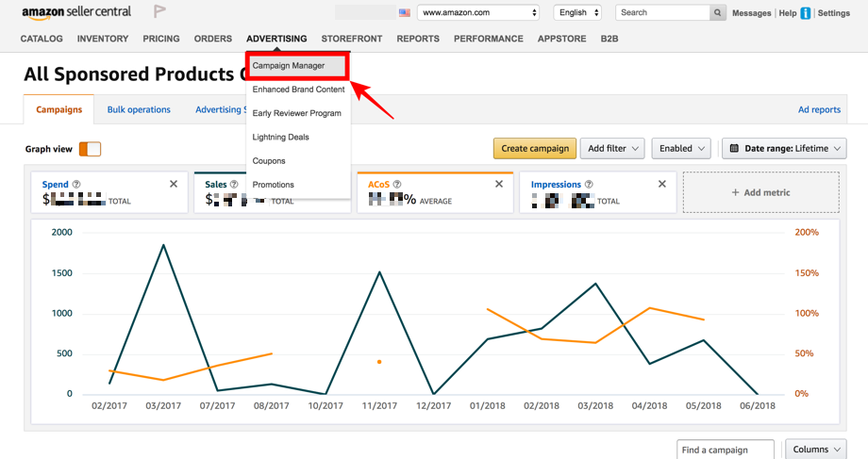Click the ACoS help question icon
Image resolution: width=868 pixels, height=459 pixels.
(x=397, y=184)
